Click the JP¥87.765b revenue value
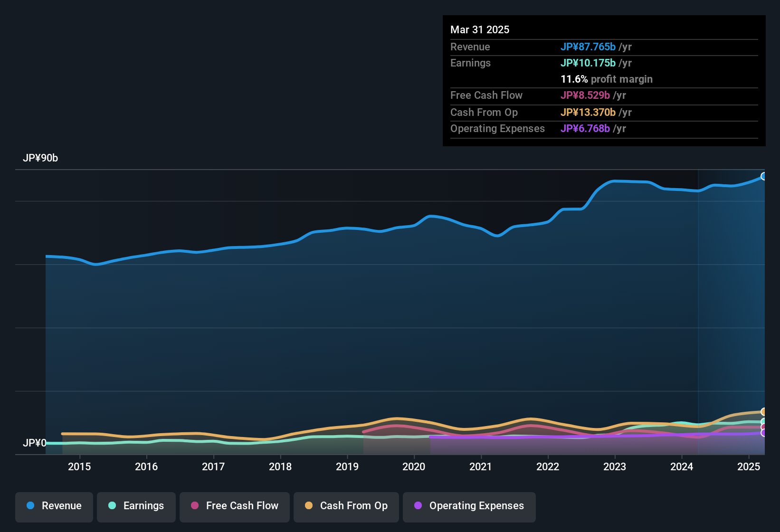 (588, 47)
